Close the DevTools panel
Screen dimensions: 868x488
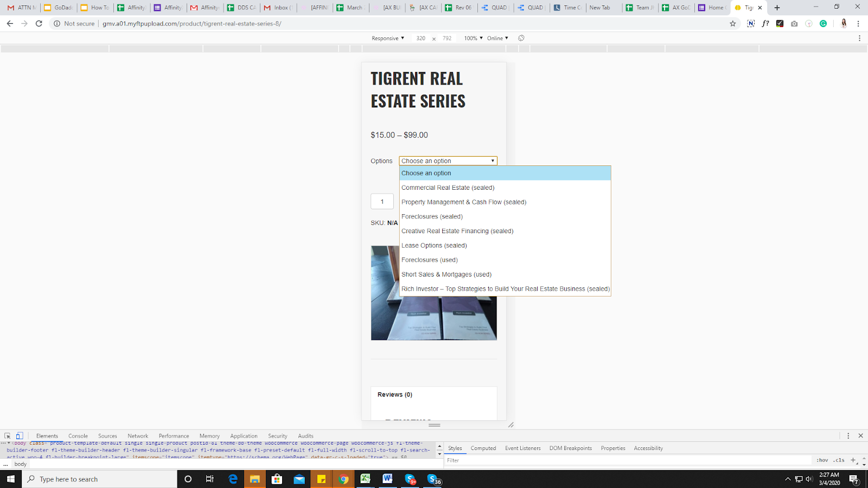860,436
